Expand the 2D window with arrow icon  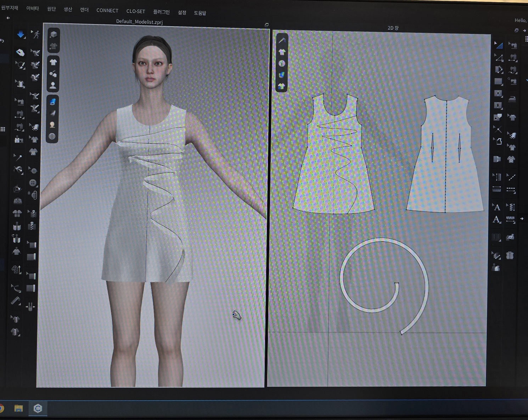(524, 31)
